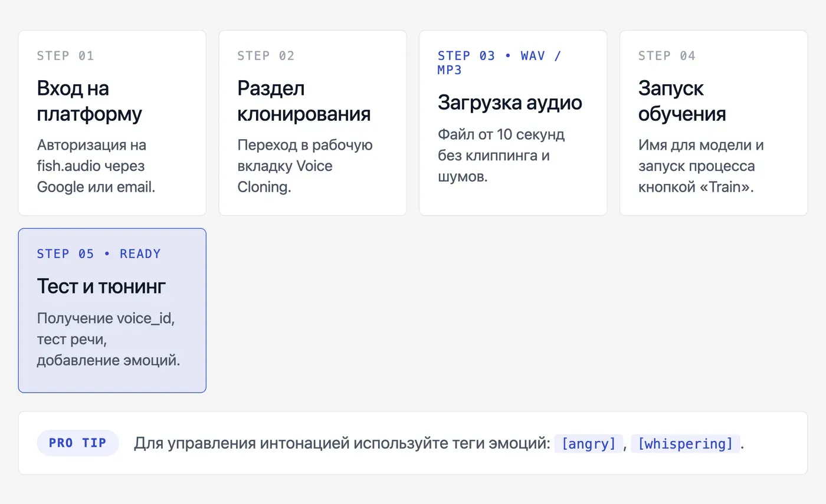Viewport: 826px width, 504px height.
Task: Select the 'Раздел клонирования' card heading
Action: 304,101
